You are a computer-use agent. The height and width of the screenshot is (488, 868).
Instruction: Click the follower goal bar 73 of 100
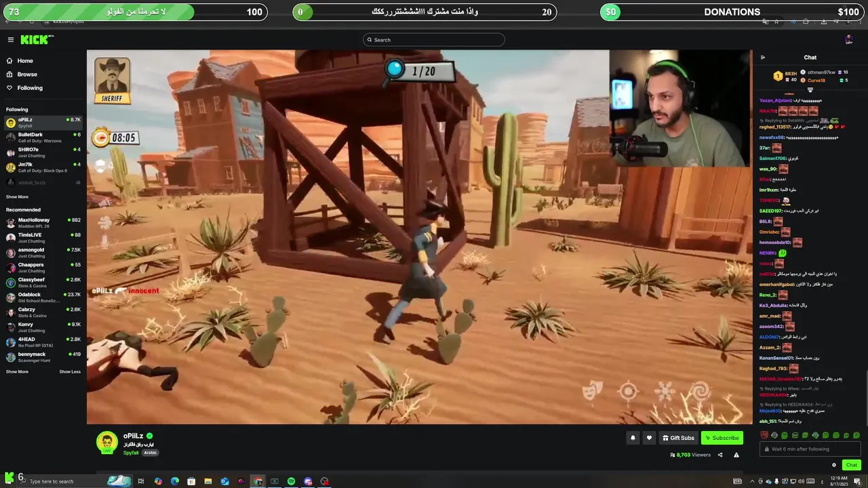136,12
